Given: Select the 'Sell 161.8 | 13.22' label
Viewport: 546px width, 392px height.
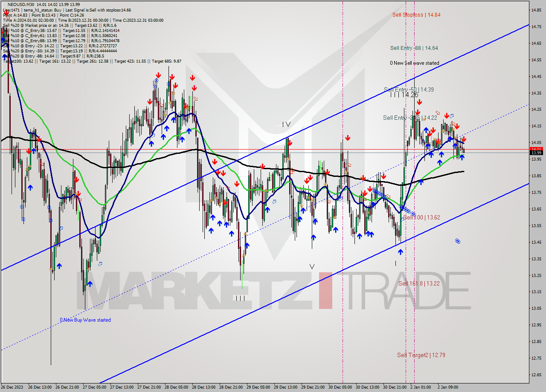Looking at the screenshot, I should (419, 283).
